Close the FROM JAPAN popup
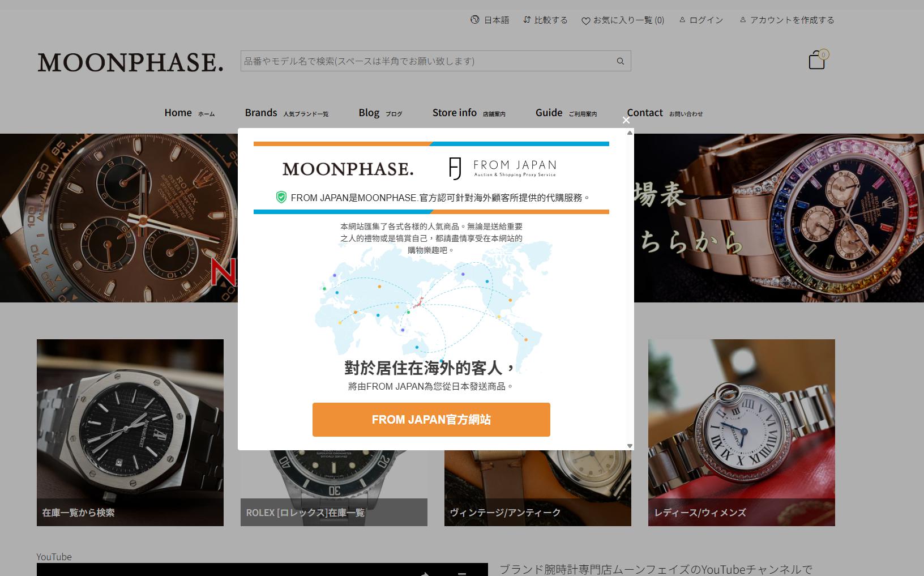The image size is (924, 576). pyautogui.click(x=626, y=120)
